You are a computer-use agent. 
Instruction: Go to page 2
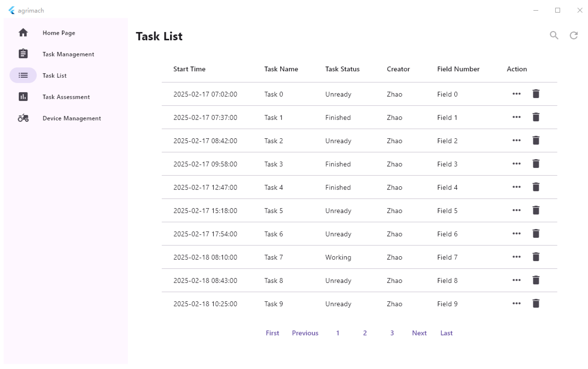coord(365,333)
